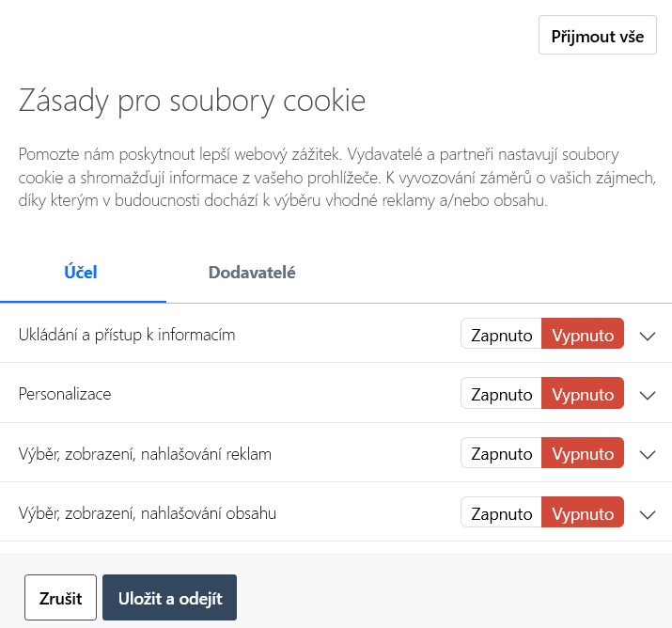Turn on Ukládání a přístup k informacím (Zapnuto)
Screen dimensions: 672x628
click(x=501, y=335)
